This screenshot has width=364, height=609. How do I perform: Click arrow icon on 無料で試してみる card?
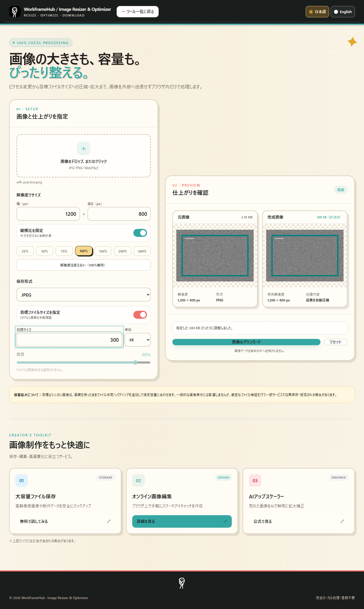coord(108,521)
